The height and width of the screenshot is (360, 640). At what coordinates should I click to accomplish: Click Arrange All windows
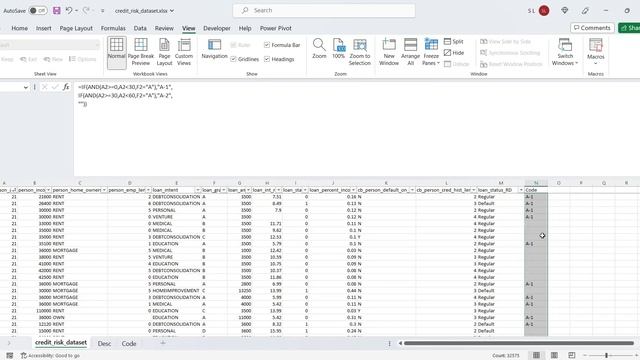(410, 52)
